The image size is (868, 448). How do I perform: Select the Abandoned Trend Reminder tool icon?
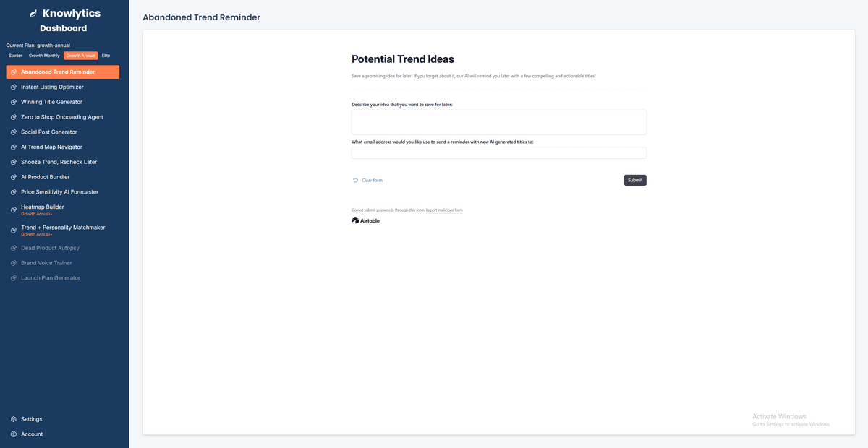(x=12, y=72)
